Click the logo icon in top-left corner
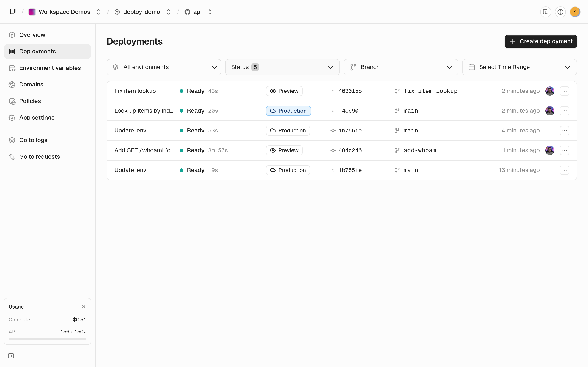 [13, 12]
